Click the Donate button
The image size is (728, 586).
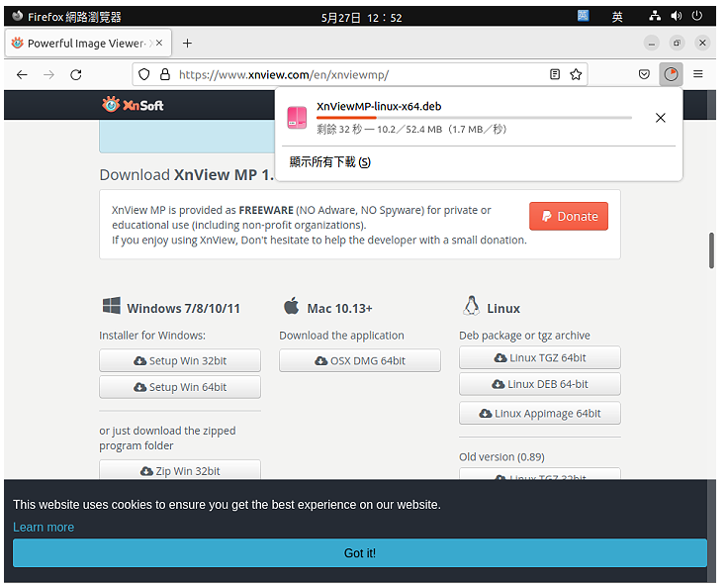pyautogui.click(x=569, y=216)
